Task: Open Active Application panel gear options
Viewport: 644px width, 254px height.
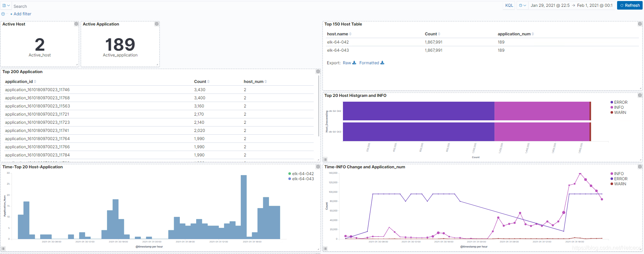Action: pyautogui.click(x=157, y=24)
